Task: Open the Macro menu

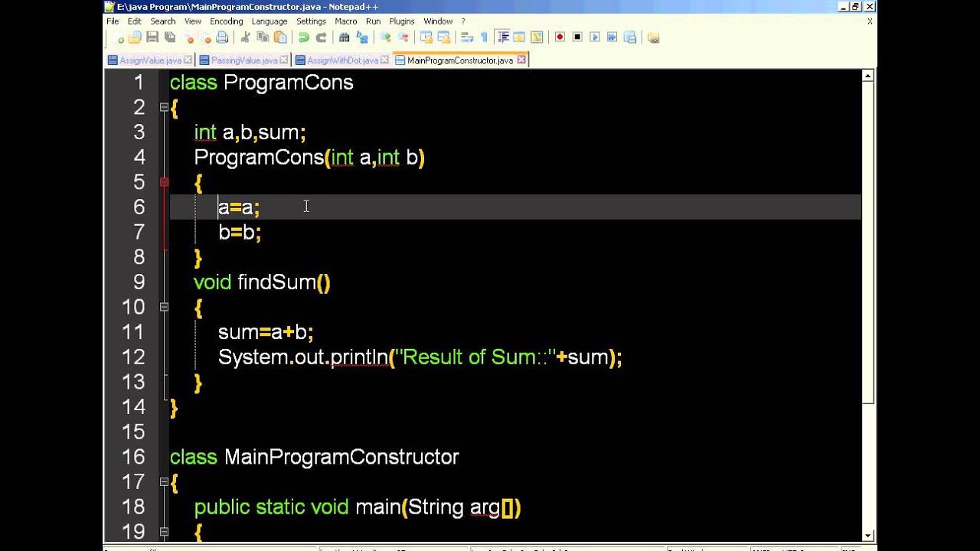Action: coord(346,21)
